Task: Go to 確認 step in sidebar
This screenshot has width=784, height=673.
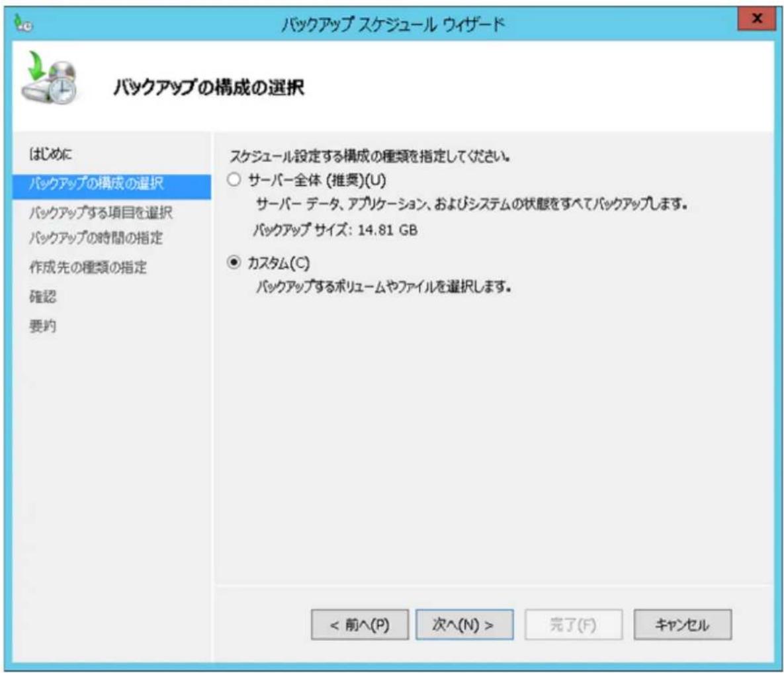Action: [x=42, y=296]
